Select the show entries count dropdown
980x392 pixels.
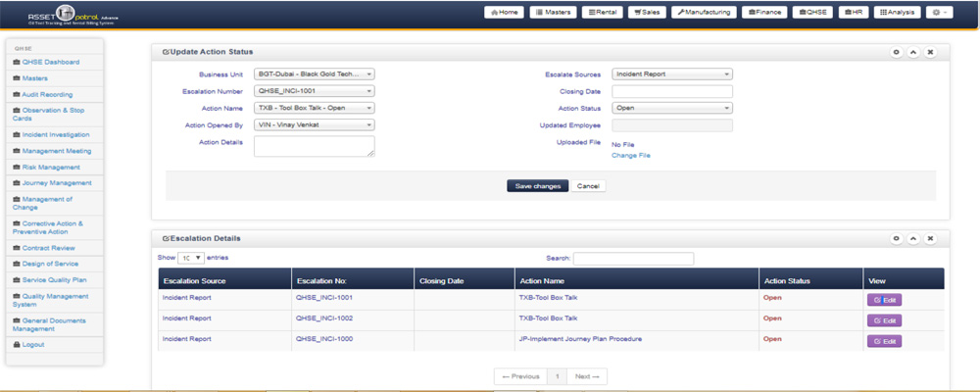coord(190,258)
